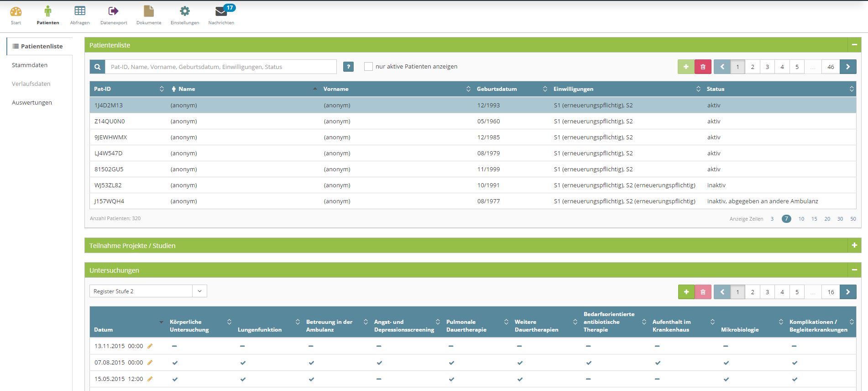The width and height of the screenshot is (868, 391).
Task: Open Auswertungen in the sidebar
Action: point(32,102)
